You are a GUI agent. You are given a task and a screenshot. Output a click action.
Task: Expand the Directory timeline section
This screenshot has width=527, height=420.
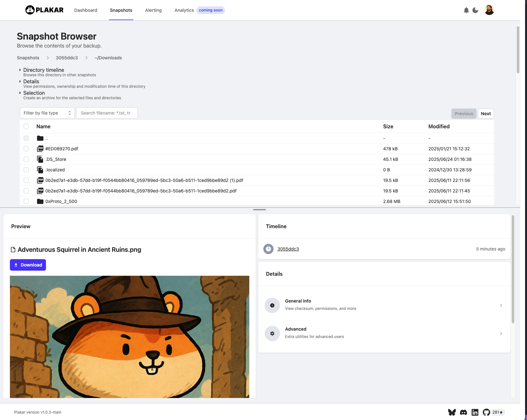coord(43,70)
